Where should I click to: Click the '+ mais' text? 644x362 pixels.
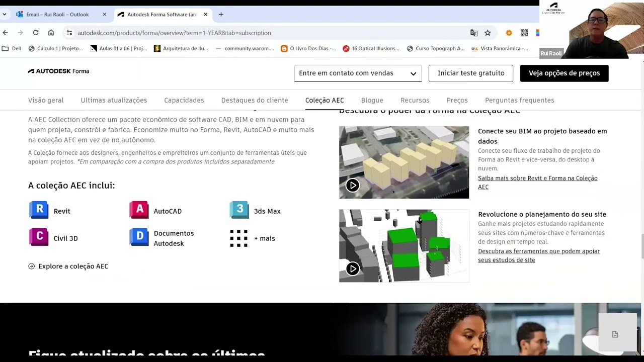click(x=265, y=238)
